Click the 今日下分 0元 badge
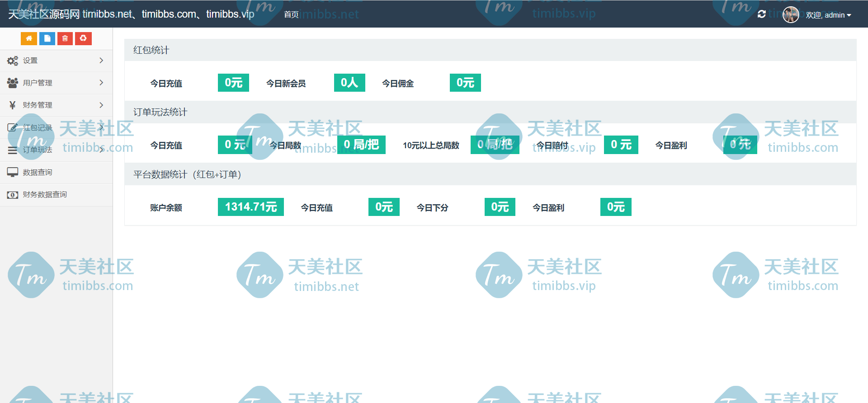This screenshot has height=403, width=868. point(500,207)
